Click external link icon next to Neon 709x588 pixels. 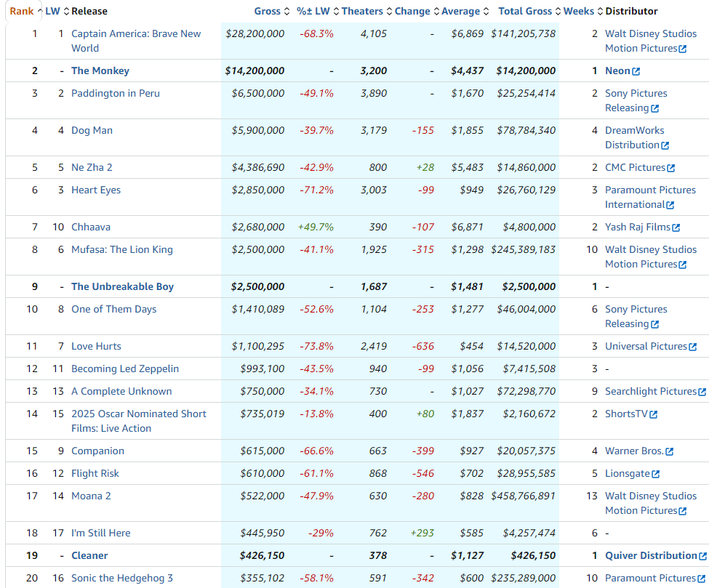(636, 71)
